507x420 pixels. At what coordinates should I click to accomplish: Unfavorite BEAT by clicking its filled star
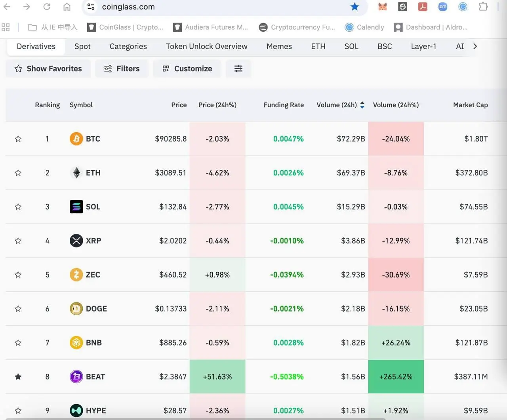point(18,377)
